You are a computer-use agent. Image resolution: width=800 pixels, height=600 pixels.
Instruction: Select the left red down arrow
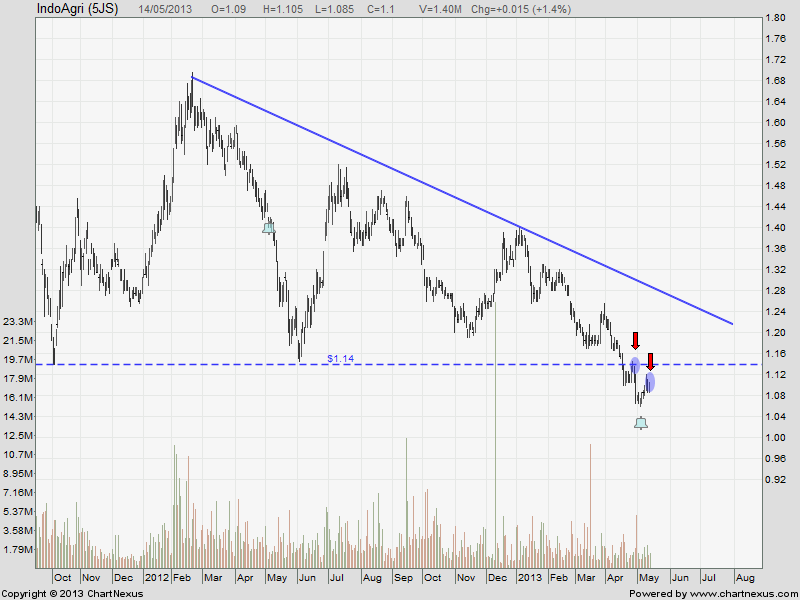pos(635,341)
